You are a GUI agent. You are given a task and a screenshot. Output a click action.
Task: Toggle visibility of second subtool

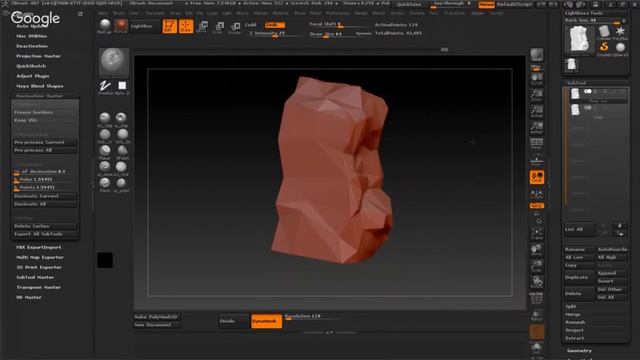click(588, 108)
